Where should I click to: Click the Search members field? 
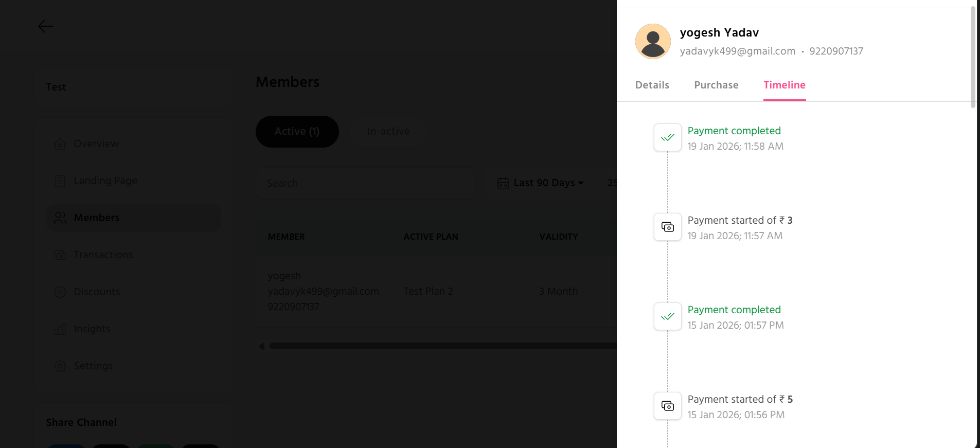(365, 183)
